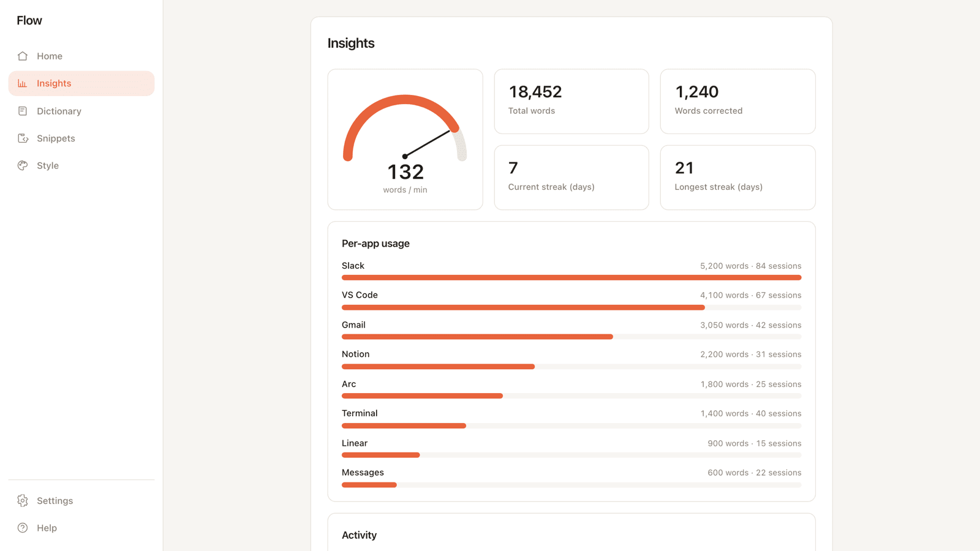Screen dimensions: 980x551
Task: Click the Linear usage progress bar
Action: coord(571,455)
